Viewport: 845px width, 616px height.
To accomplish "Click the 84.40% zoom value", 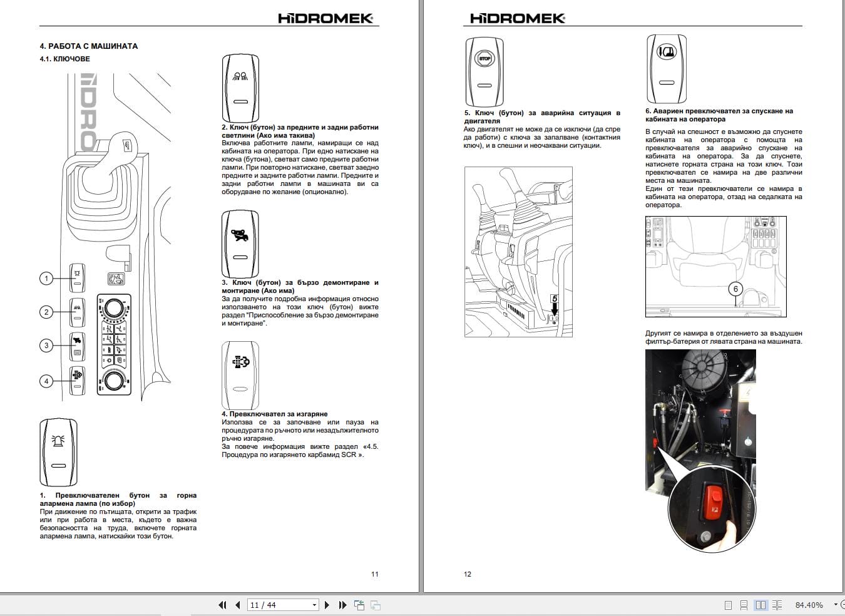I will pos(809,605).
